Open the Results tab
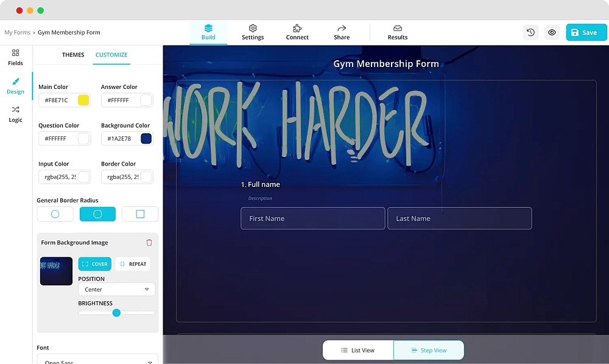Screen dimensions: 609x364 [397, 33]
